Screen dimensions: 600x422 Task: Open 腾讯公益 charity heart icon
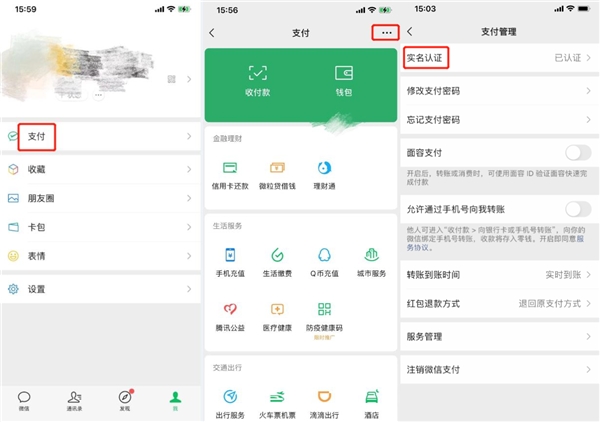[x=230, y=309]
